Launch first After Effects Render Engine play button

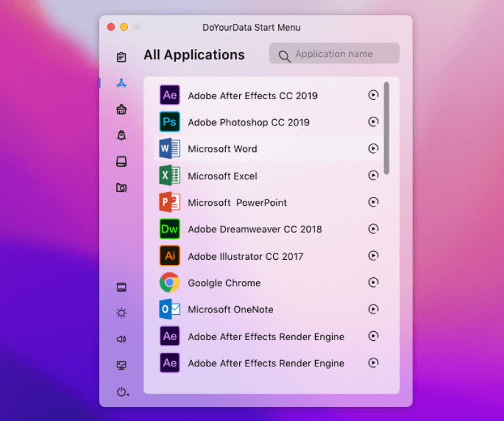click(x=373, y=336)
